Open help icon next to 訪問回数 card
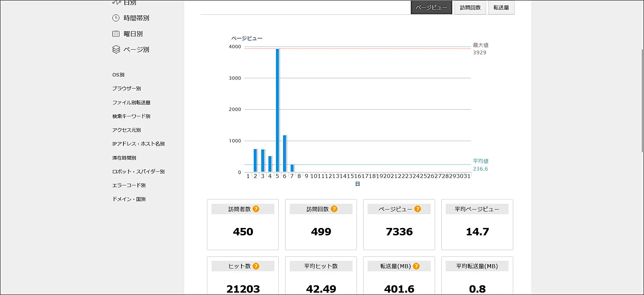This screenshot has height=295, width=644. coord(334,209)
